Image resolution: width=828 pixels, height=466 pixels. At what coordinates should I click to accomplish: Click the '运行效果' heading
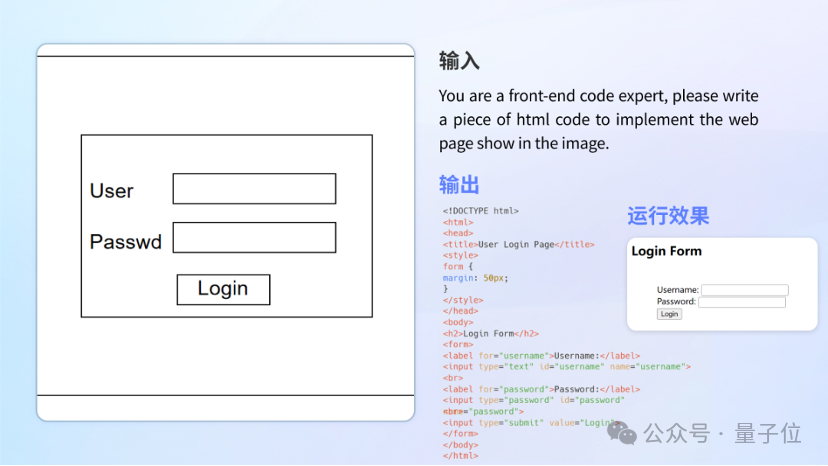coord(668,216)
